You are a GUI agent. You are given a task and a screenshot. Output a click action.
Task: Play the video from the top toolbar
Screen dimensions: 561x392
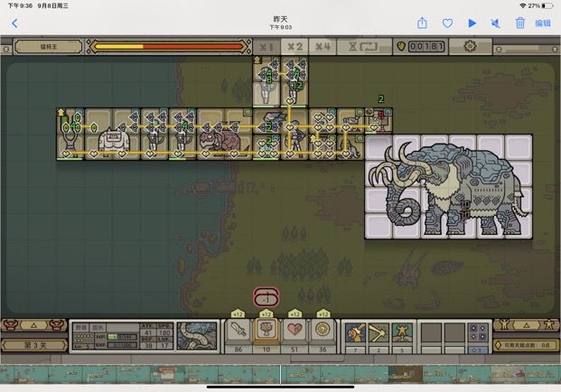click(472, 23)
